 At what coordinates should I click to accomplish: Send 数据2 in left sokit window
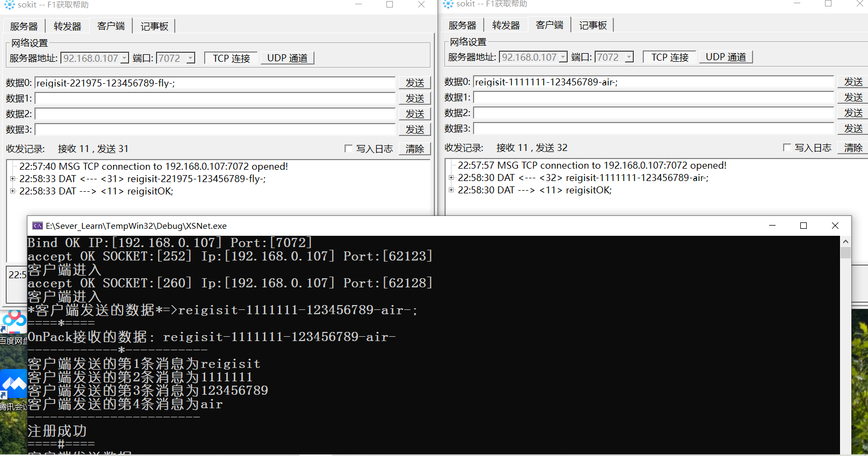click(x=415, y=114)
